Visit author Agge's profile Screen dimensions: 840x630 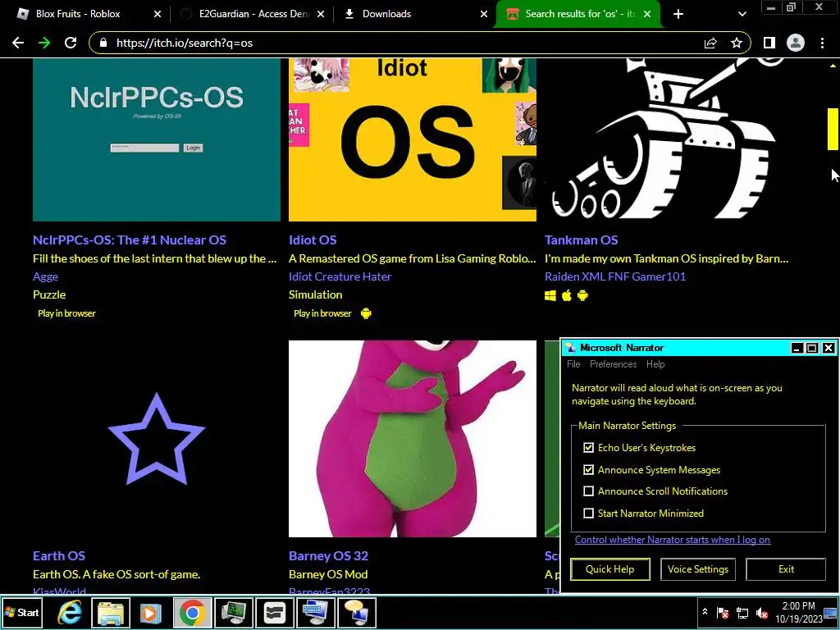point(46,277)
